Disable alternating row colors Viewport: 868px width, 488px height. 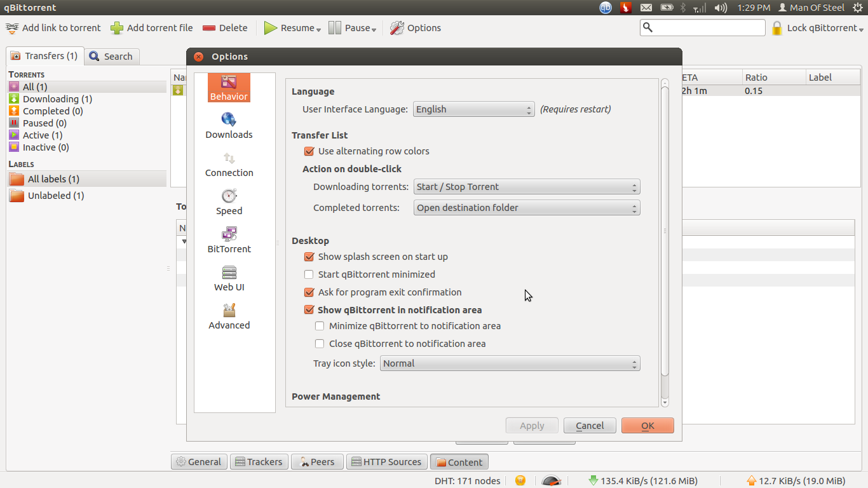(309, 151)
